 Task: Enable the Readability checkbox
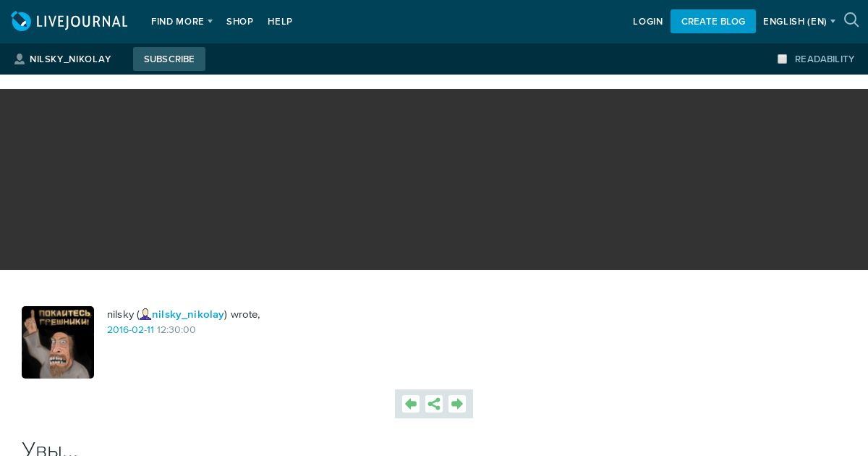(782, 59)
